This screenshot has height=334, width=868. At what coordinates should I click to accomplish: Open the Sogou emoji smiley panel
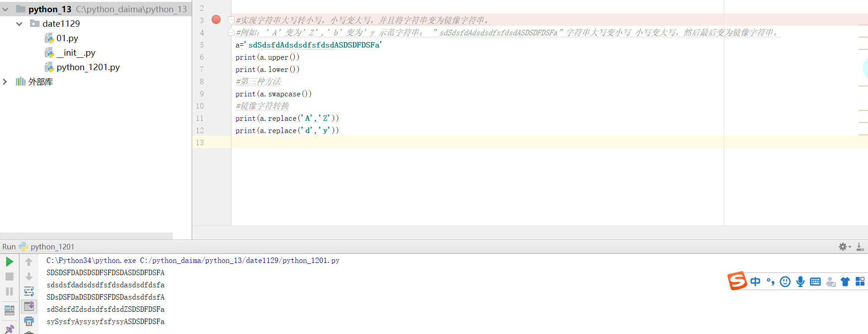coord(785,282)
